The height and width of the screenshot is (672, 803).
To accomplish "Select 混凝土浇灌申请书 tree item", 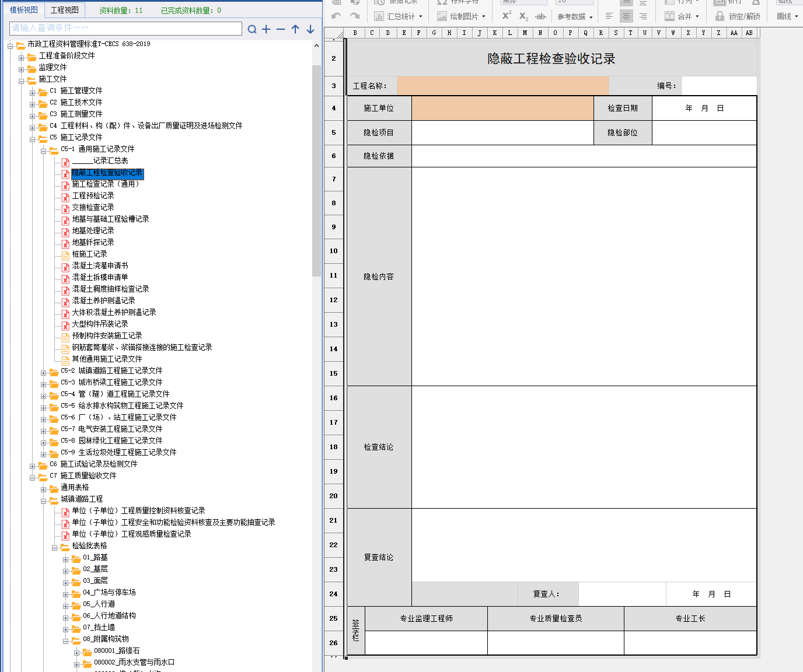I will 100,265.
